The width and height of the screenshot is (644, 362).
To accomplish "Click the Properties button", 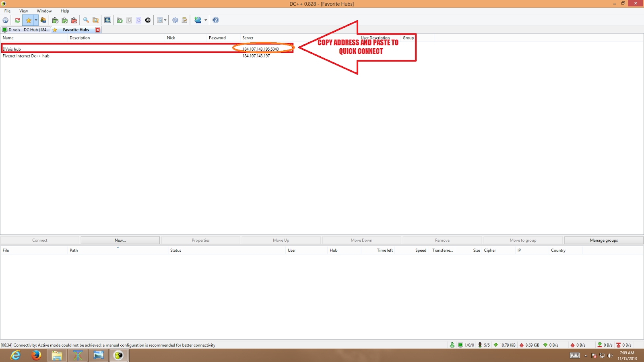I will pos(201,240).
